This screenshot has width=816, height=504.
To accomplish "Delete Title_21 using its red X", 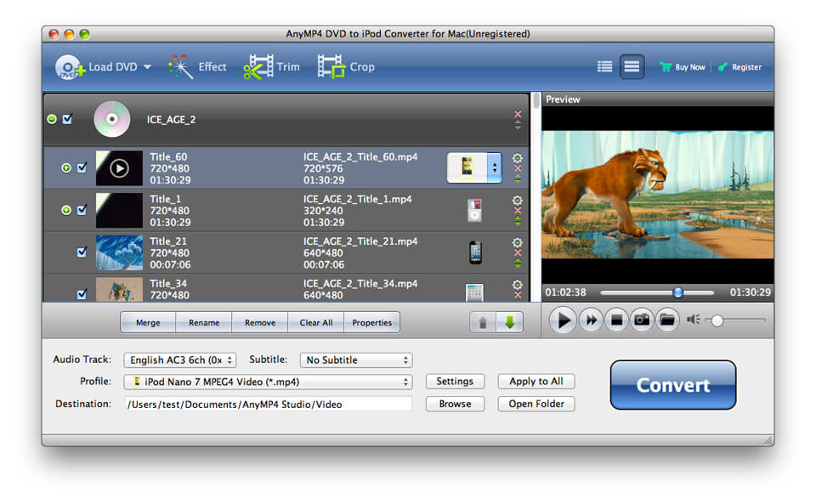I will point(518,252).
